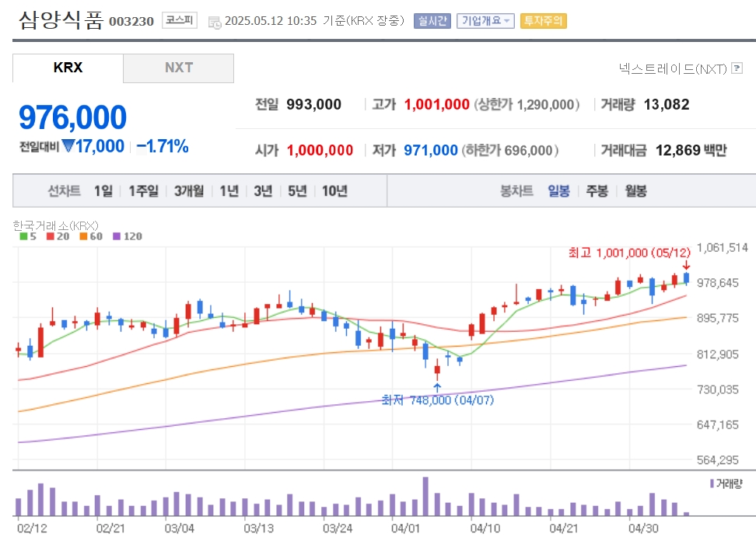Switch to the NXT tab
This screenshot has width=756, height=548.
point(178,68)
